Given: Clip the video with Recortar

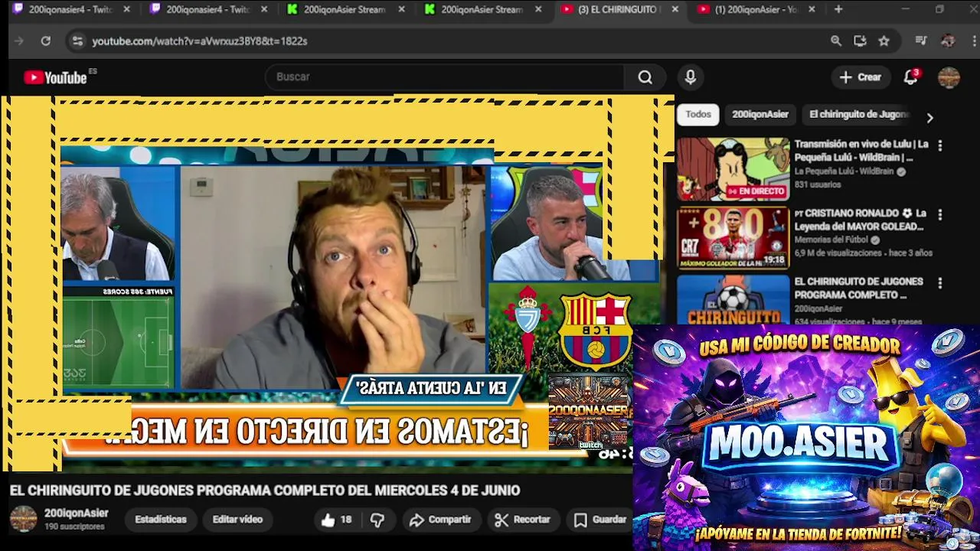Looking at the screenshot, I should (x=523, y=520).
